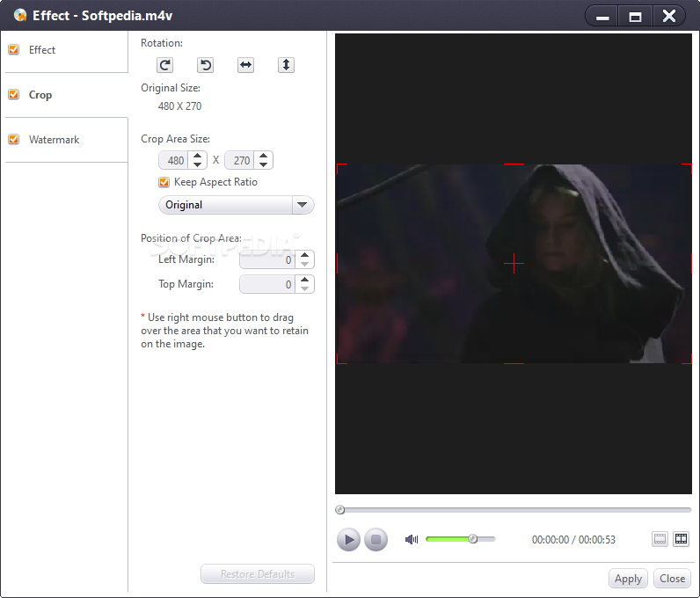Rotate video 90 degrees counterclockwise
This screenshot has width=700, height=598.
[206, 65]
